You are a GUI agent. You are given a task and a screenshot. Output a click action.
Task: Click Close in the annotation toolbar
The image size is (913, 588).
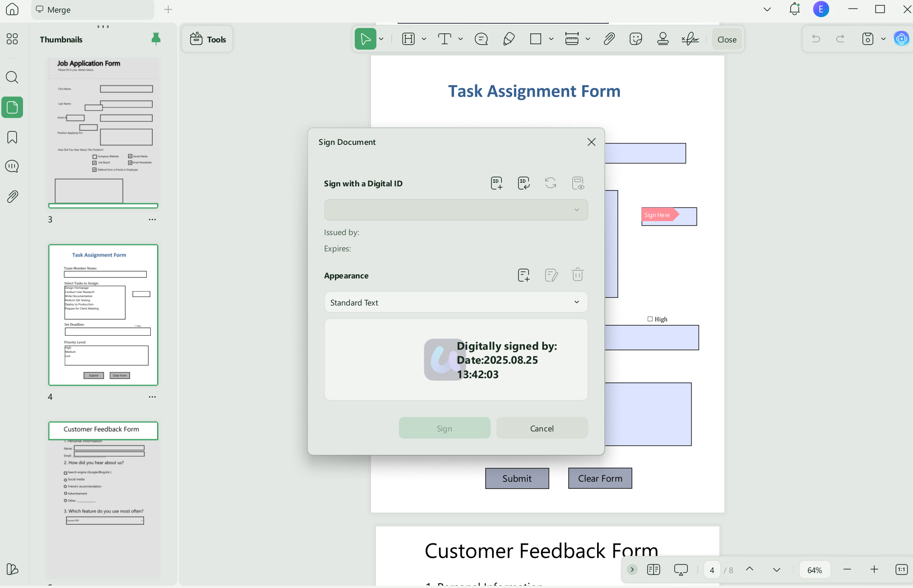tap(727, 40)
